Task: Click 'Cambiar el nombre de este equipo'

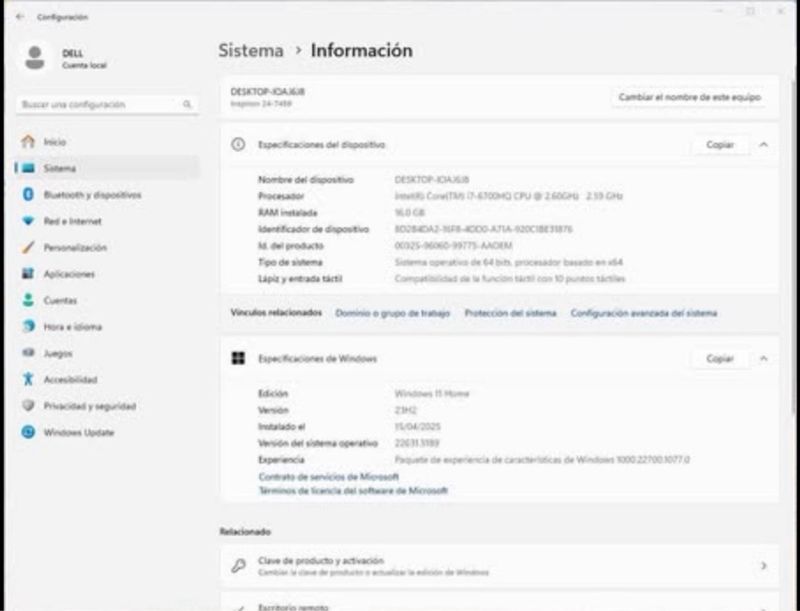Action: click(x=689, y=97)
